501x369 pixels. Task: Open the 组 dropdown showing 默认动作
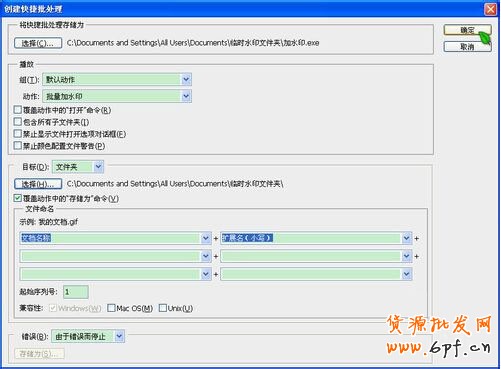coord(117,80)
